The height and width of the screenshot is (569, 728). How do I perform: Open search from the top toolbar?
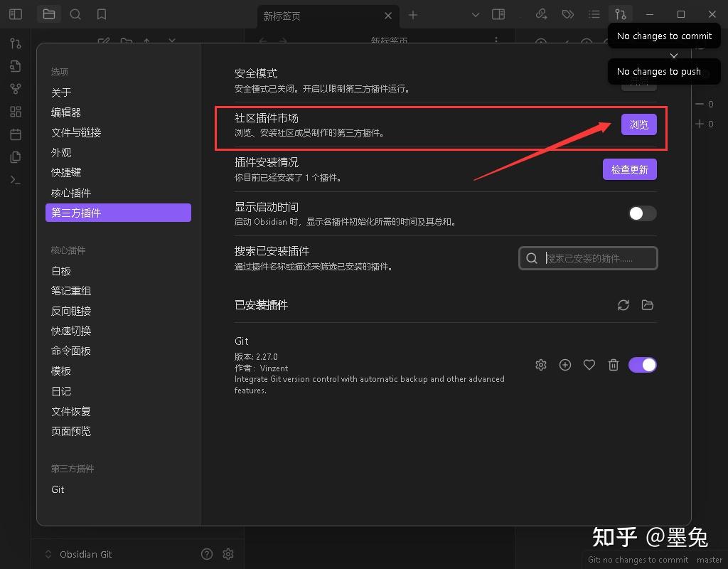75,14
